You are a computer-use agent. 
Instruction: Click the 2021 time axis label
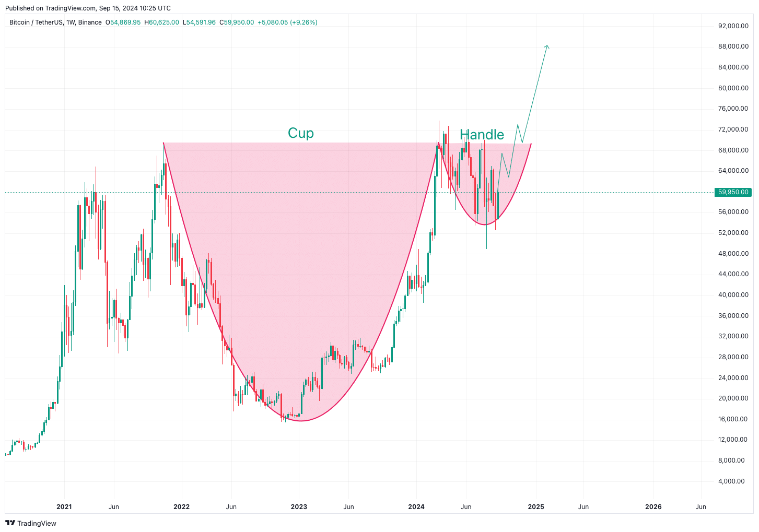[x=64, y=507]
